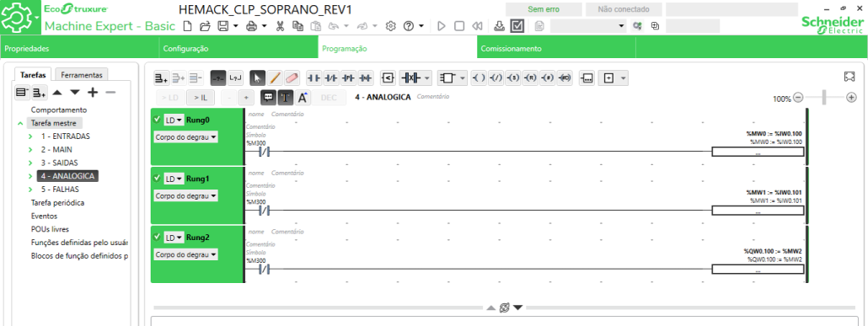Click the > IL conversion button
This screenshot has width=868, height=326.
pos(200,98)
